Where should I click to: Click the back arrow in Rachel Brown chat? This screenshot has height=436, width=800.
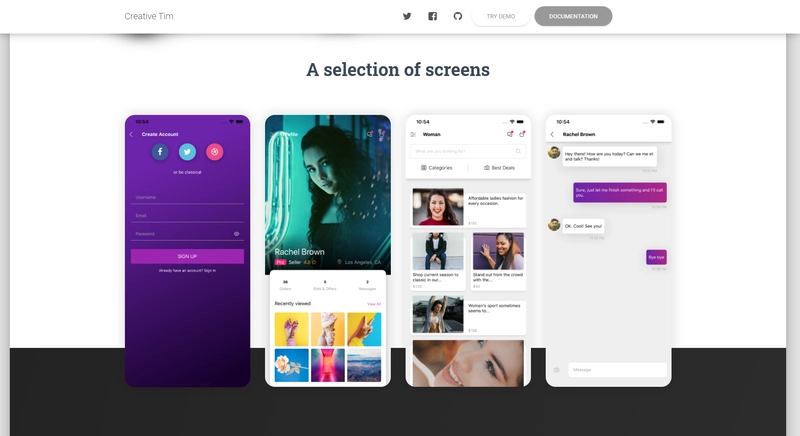(552, 135)
